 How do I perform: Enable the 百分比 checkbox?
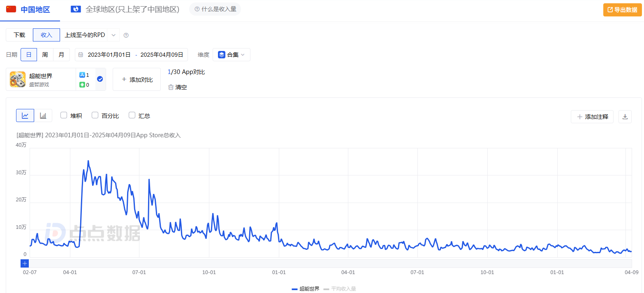tap(95, 115)
